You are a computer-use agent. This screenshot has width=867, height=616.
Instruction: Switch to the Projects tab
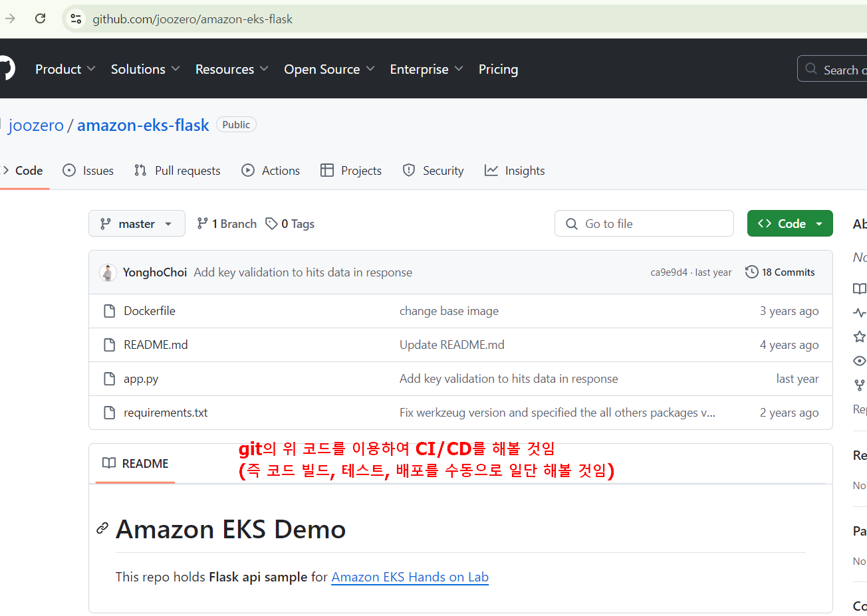[x=351, y=171]
